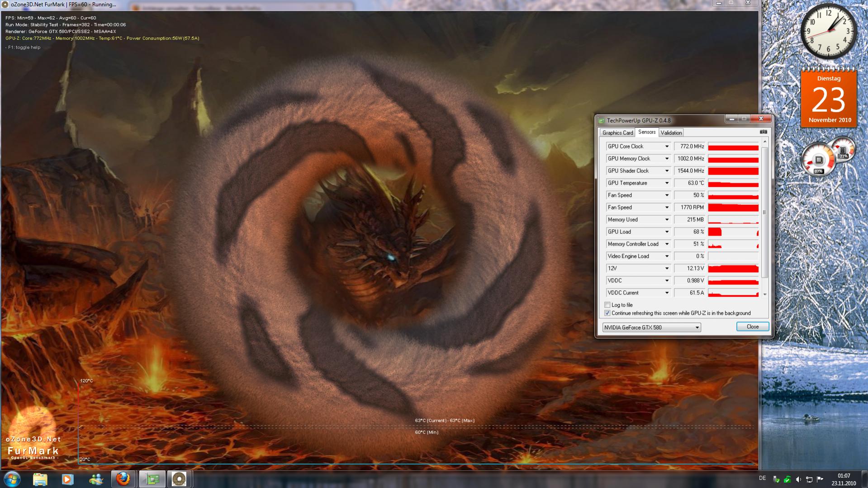Switch to the Firefox taskbar button
The image size is (868, 488).
[x=123, y=479]
